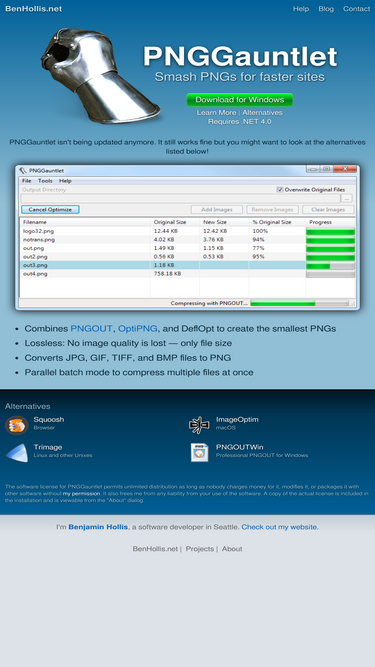This screenshot has height=667, width=375.
Task: Click the PNGOUTWin app icon
Action: tap(199, 453)
